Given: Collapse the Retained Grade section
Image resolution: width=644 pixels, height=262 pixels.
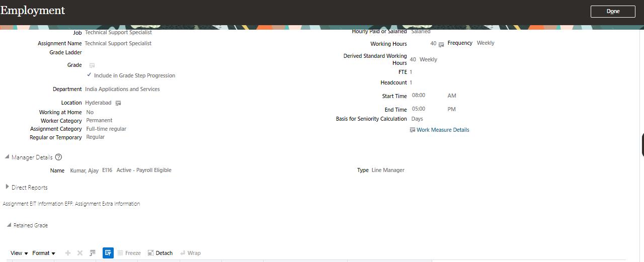Looking at the screenshot, I should coord(9,225).
